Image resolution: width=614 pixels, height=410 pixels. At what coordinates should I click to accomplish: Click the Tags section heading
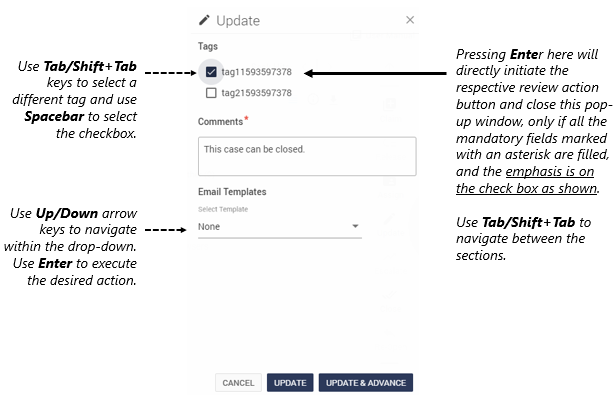point(208,46)
